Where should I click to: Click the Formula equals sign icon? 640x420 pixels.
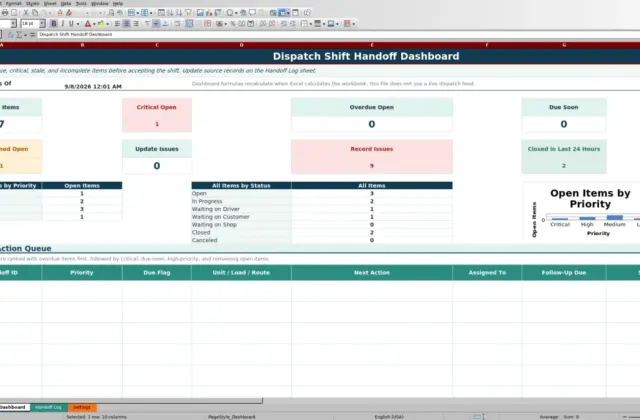tap(33, 35)
